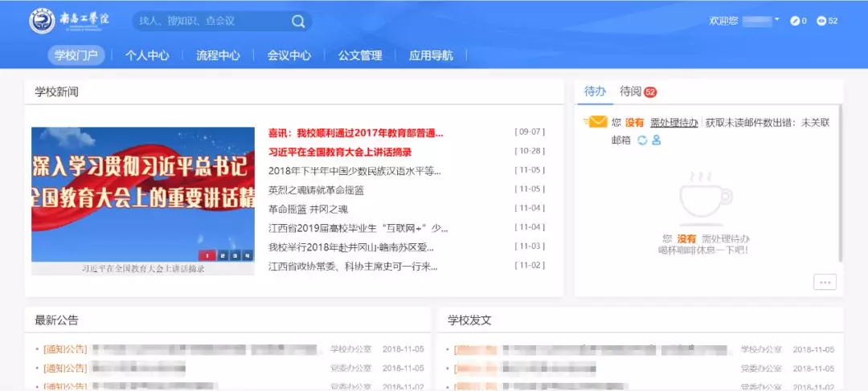Click the coffee cup empty-state illustration

click(x=706, y=198)
